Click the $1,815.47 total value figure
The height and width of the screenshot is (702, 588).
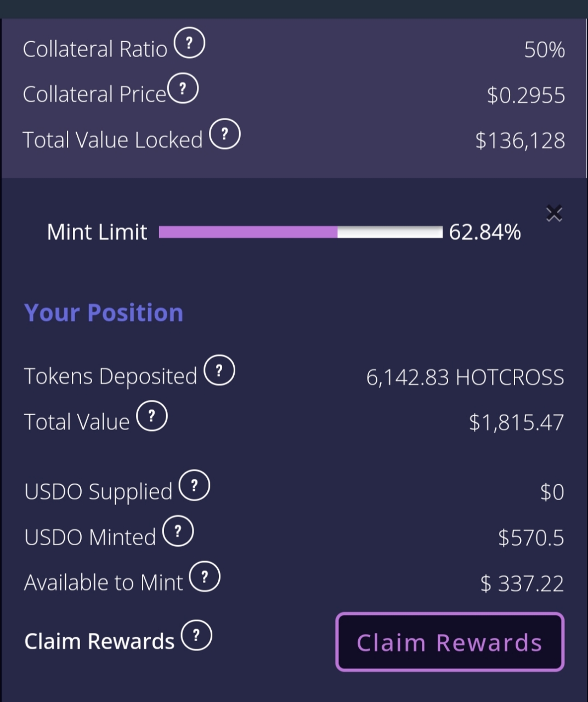(x=516, y=422)
